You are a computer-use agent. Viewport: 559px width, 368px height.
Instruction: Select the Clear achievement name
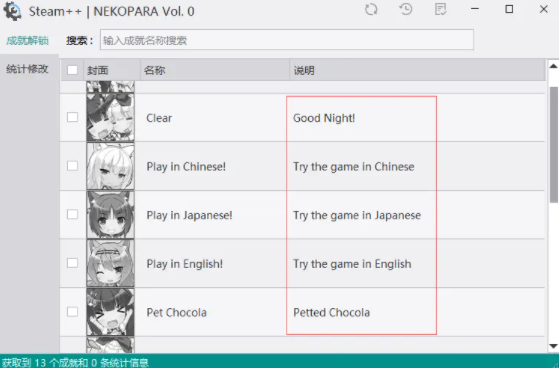click(159, 118)
